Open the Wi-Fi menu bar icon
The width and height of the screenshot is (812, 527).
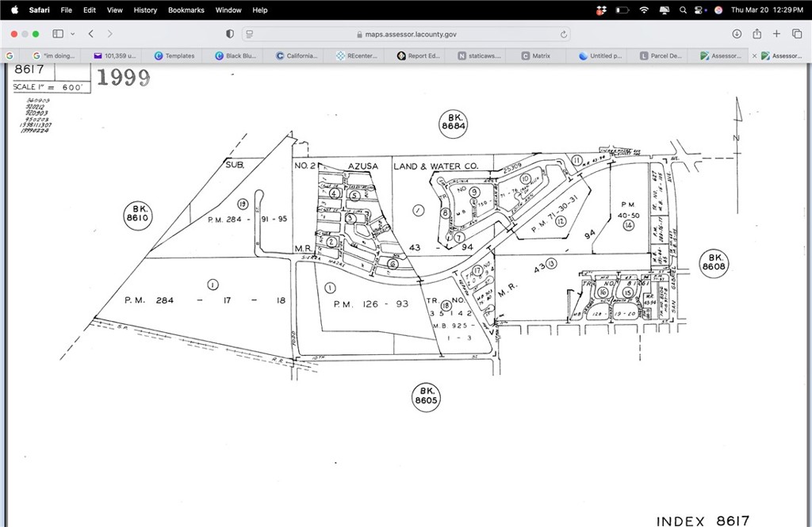click(x=644, y=10)
